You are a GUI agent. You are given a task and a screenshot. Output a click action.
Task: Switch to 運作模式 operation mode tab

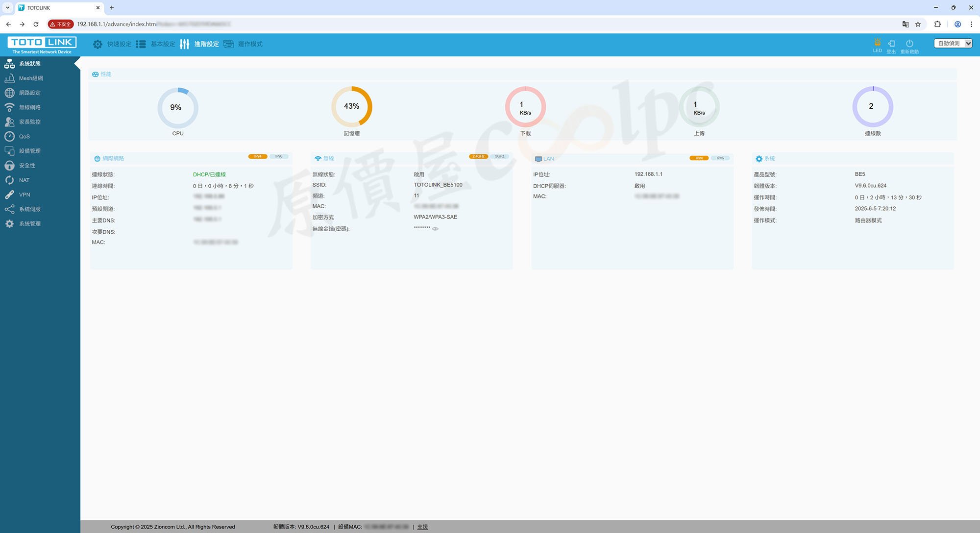click(250, 44)
